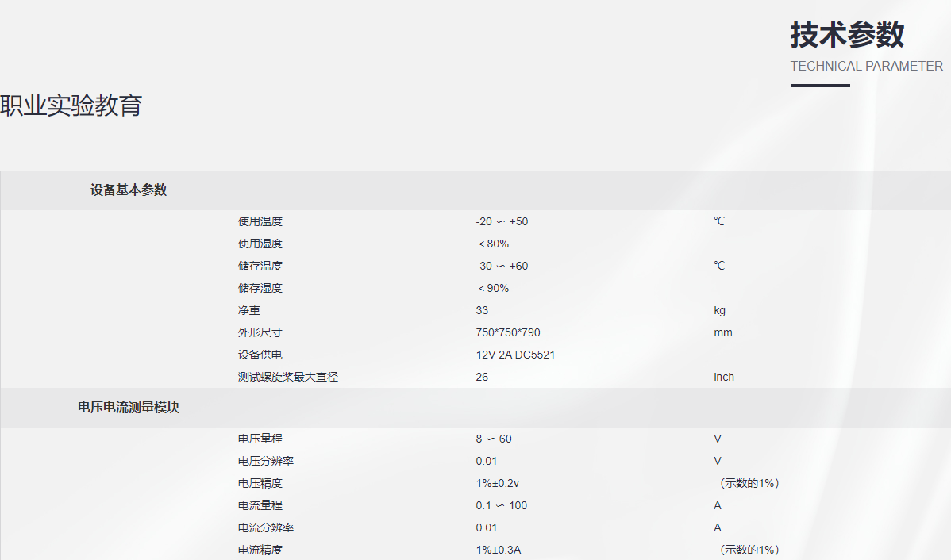Select the 储存温度 parameter label
The height and width of the screenshot is (560, 951).
[x=260, y=266]
